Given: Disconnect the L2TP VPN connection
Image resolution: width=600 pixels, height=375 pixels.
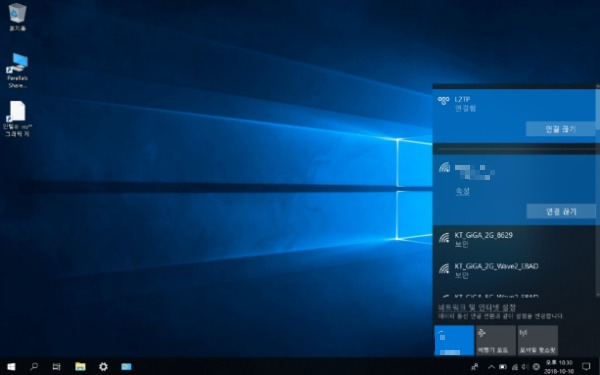Looking at the screenshot, I should point(561,129).
